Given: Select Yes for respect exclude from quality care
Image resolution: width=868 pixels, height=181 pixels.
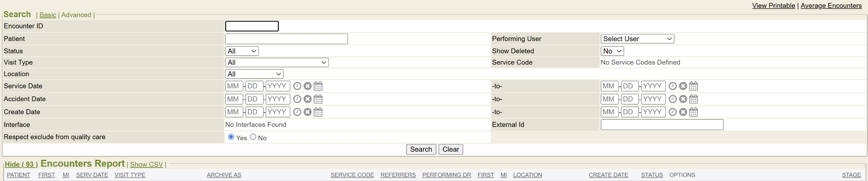Looking at the screenshot, I should (x=231, y=137).
